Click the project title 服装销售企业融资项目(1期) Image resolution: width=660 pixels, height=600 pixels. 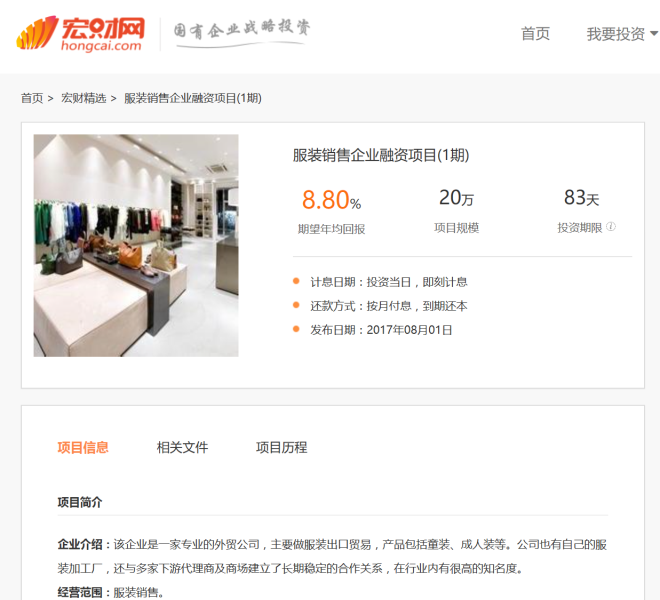click(381, 155)
